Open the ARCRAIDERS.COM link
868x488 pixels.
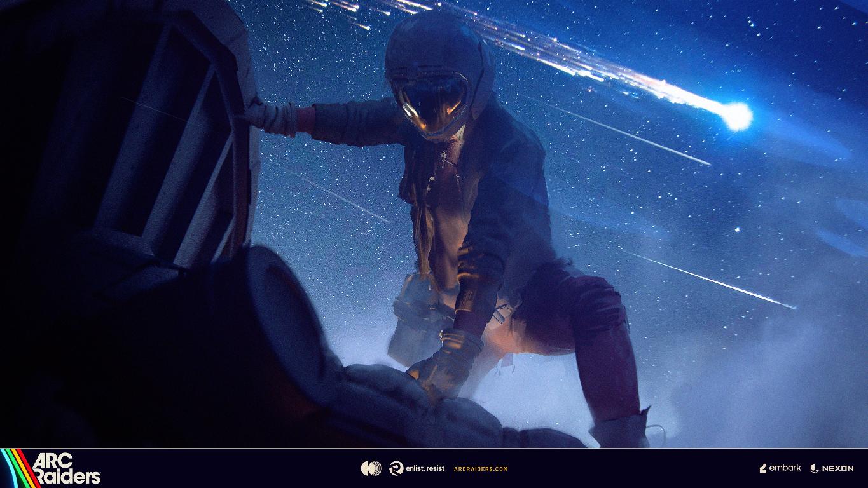click(481, 469)
